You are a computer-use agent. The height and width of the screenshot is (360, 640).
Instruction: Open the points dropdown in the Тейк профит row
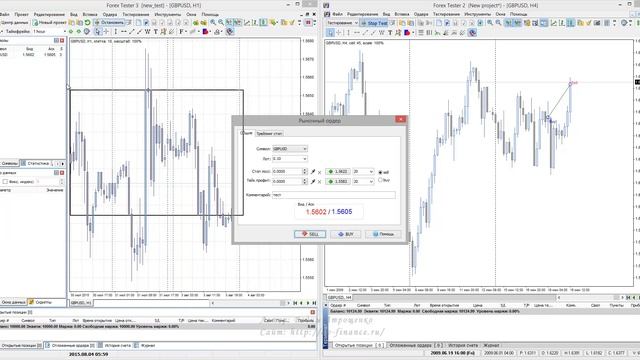click(x=363, y=181)
